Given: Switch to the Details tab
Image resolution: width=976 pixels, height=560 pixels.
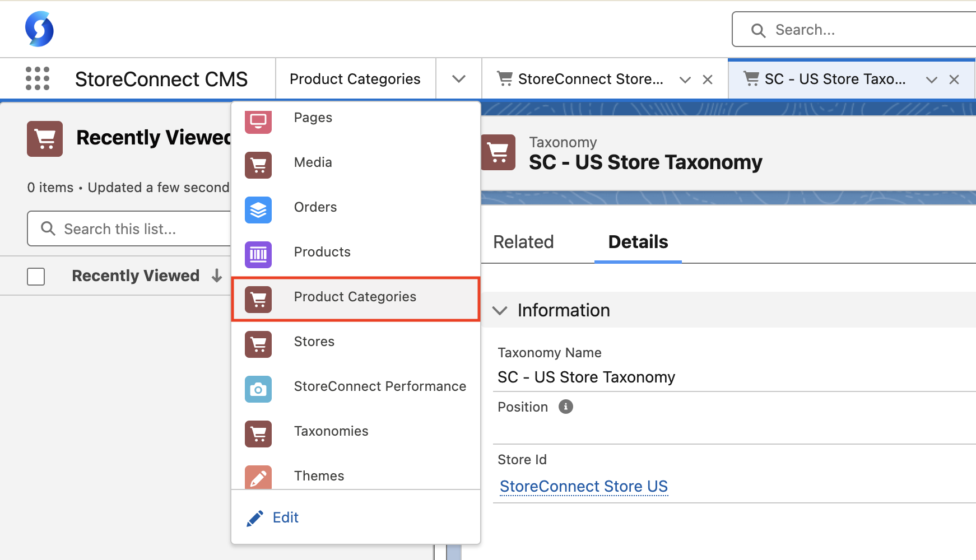Looking at the screenshot, I should 638,242.
